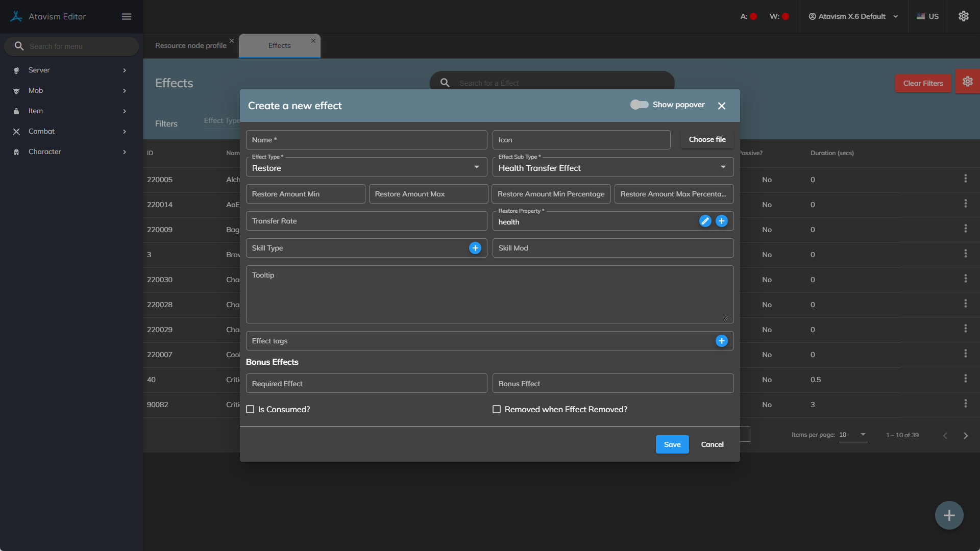Click the hamburger menu icon beside Atavism Editor

127,17
